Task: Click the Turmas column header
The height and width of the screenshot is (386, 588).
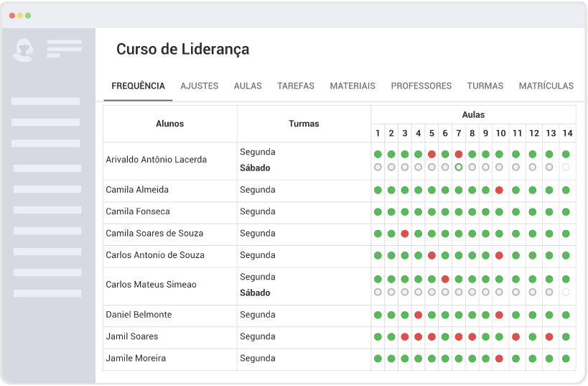Action: pyautogui.click(x=304, y=124)
